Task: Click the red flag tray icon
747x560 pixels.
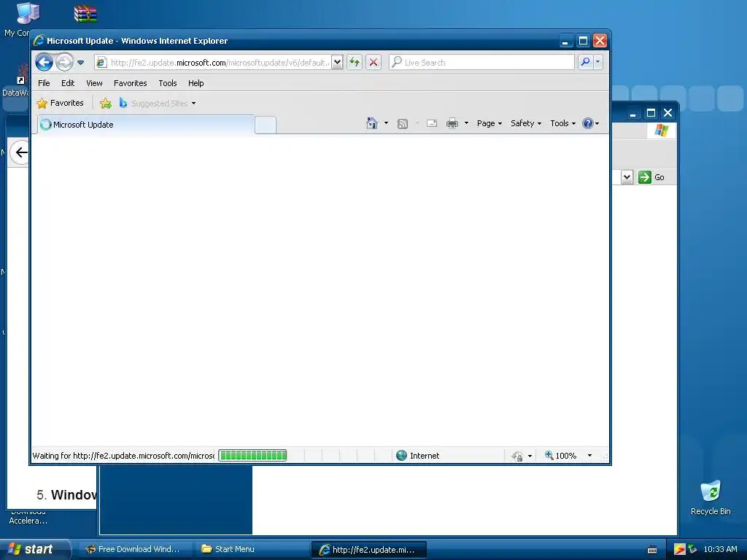Action: coord(679,549)
